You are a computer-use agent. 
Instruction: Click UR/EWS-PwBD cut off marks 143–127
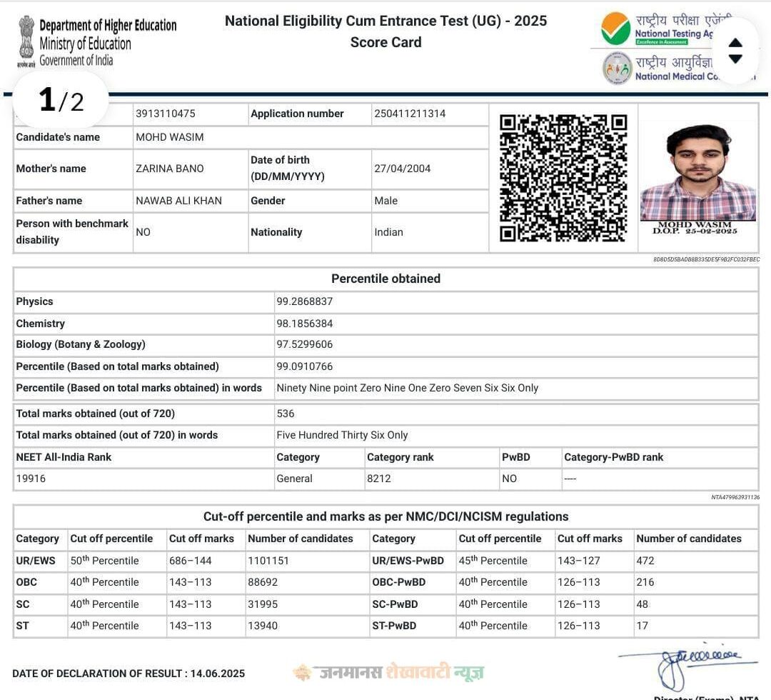tap(578, 561)
